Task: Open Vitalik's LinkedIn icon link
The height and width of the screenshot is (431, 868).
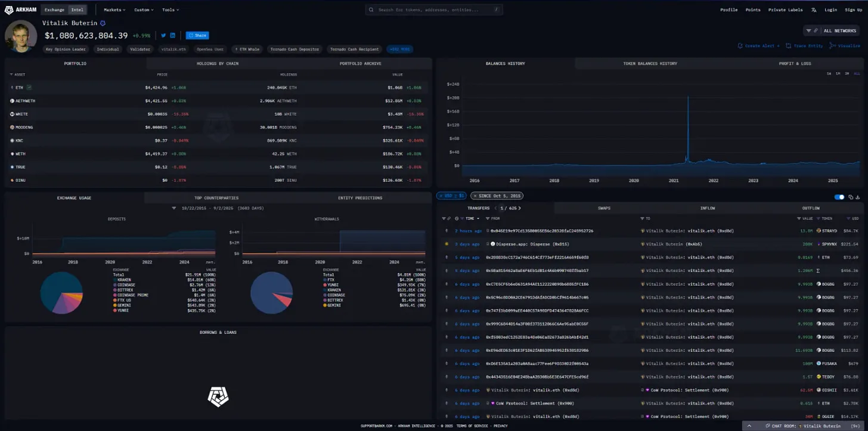Action: tap(173, 36)
